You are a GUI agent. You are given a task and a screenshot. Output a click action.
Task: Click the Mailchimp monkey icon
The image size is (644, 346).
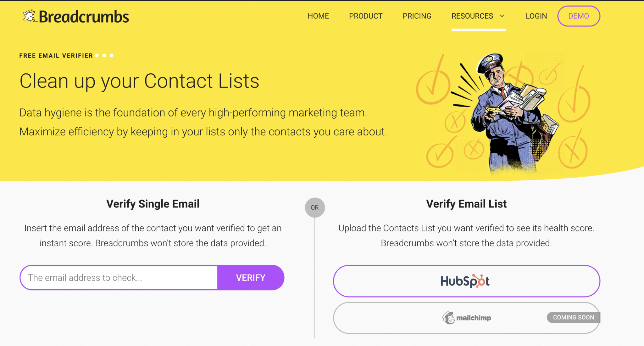point(449,318)
